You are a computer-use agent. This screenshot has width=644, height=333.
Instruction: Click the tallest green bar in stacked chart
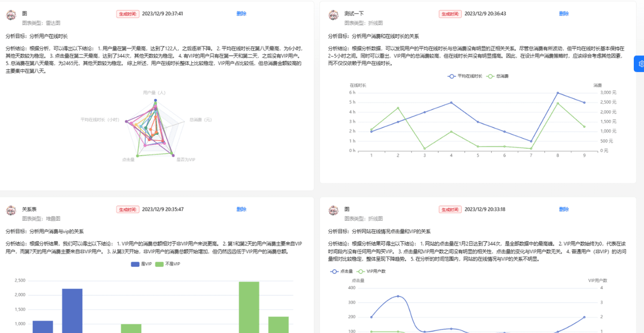(x=249, y=306)
